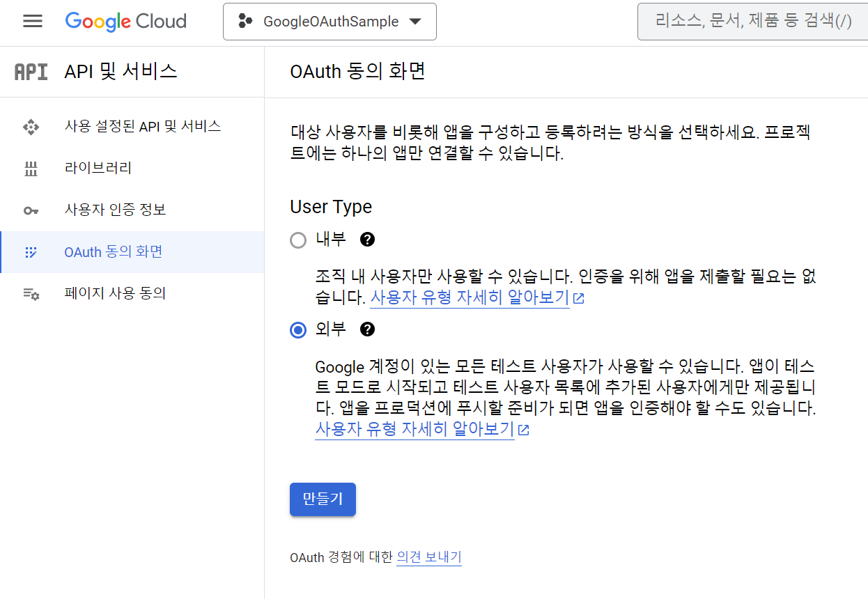Open the '페이지 사용 동의' menu item

132,293
